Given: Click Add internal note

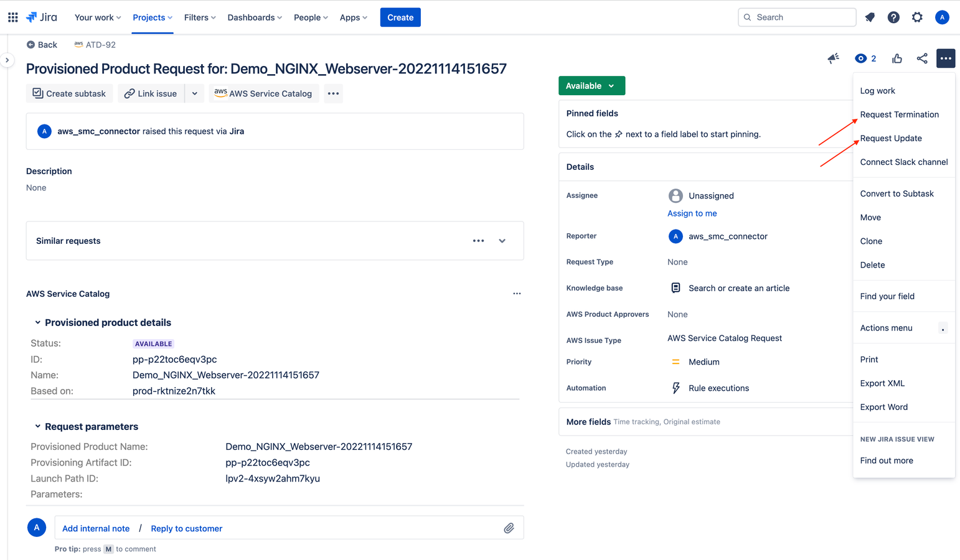Looking at the screenshot, I should point(96,528).
